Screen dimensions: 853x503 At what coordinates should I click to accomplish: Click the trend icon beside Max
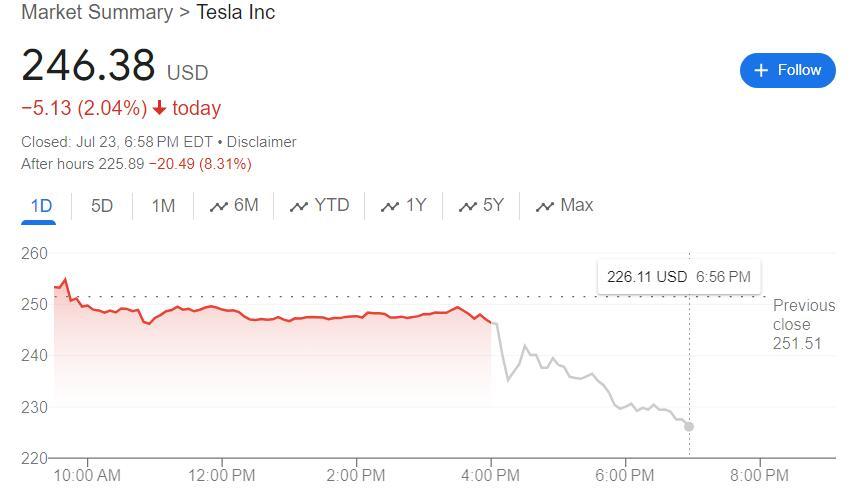tap(545, 207)
